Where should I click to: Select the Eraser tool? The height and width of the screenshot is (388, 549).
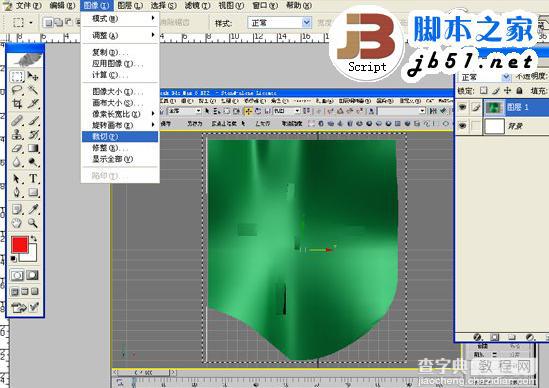17,148
